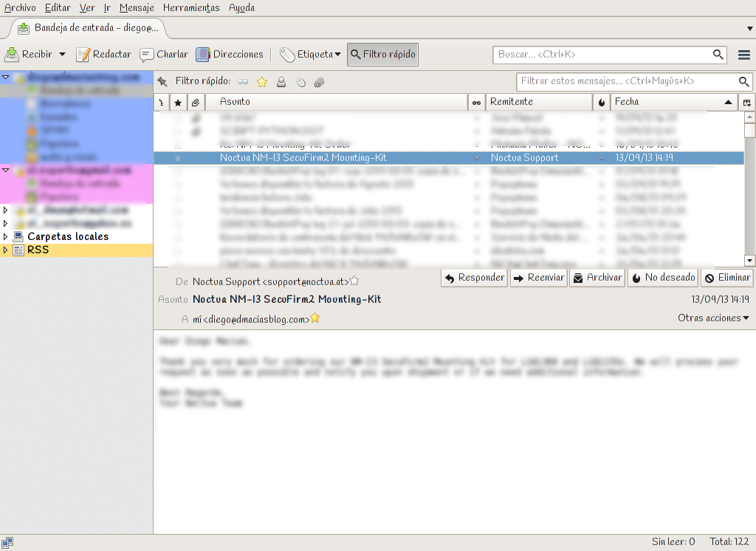
Task: Click star next to Noctua Support sender address
Action: click(354, 281)
